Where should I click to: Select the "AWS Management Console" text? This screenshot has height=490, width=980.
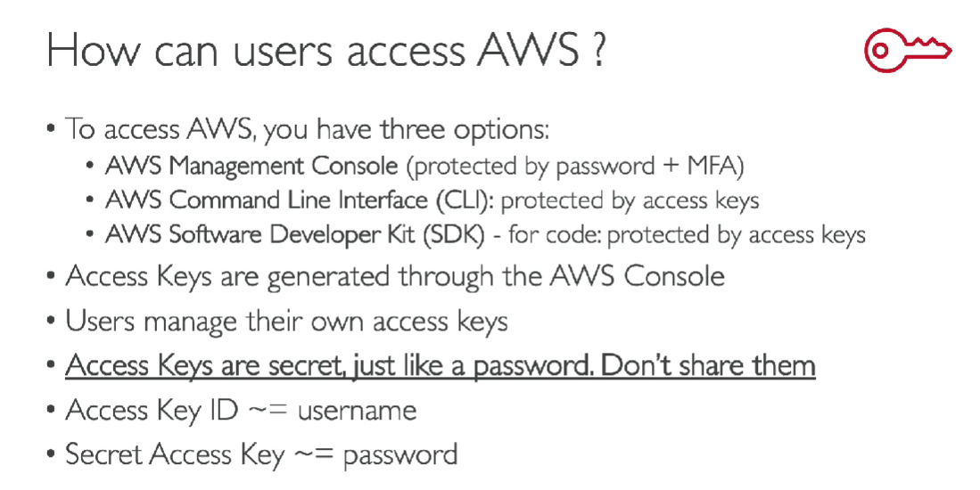[251, 166]
